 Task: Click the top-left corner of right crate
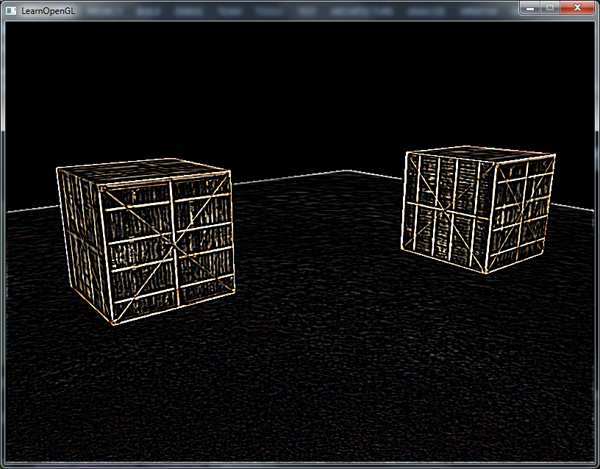tap(409, 152)
